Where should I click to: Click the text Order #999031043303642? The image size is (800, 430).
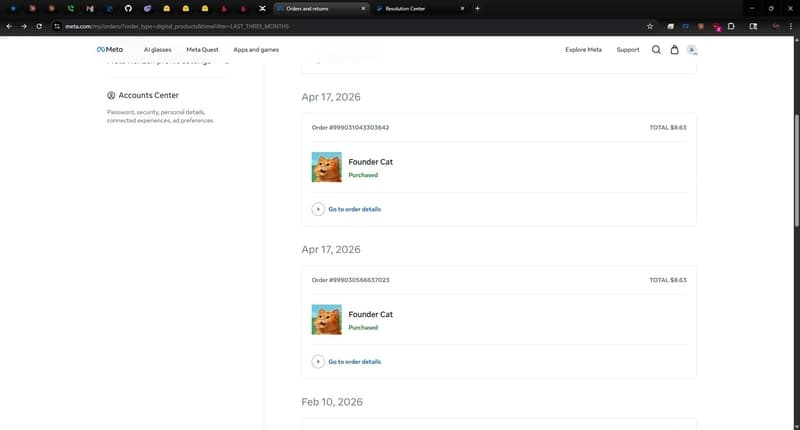pos(350,128)
